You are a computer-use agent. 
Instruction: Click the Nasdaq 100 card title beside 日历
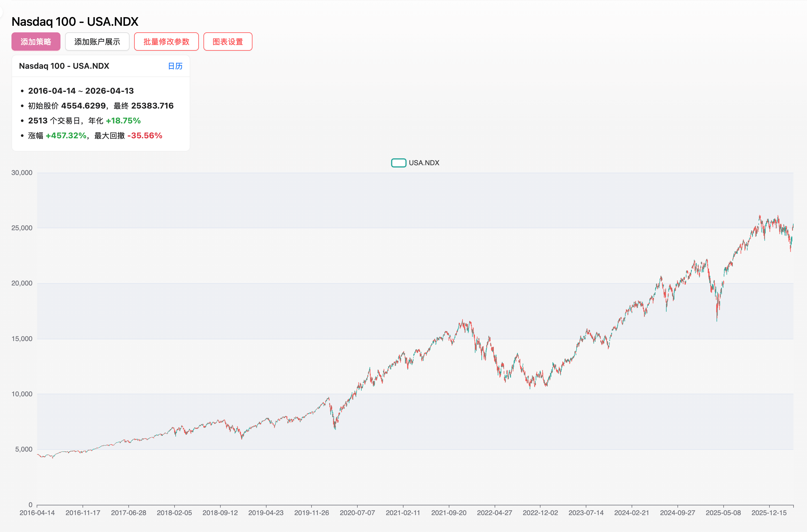click(x=64, y=66)
